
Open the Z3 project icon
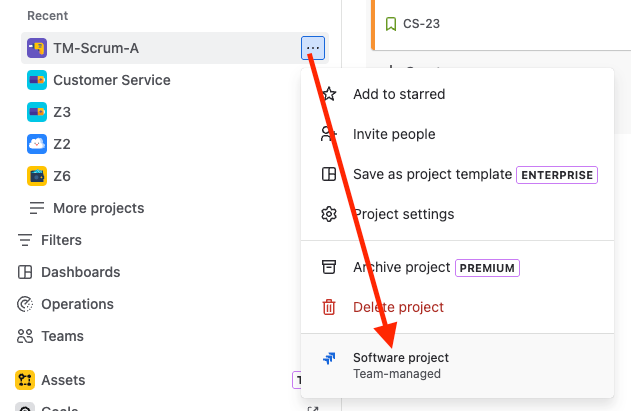coord(37,112)
